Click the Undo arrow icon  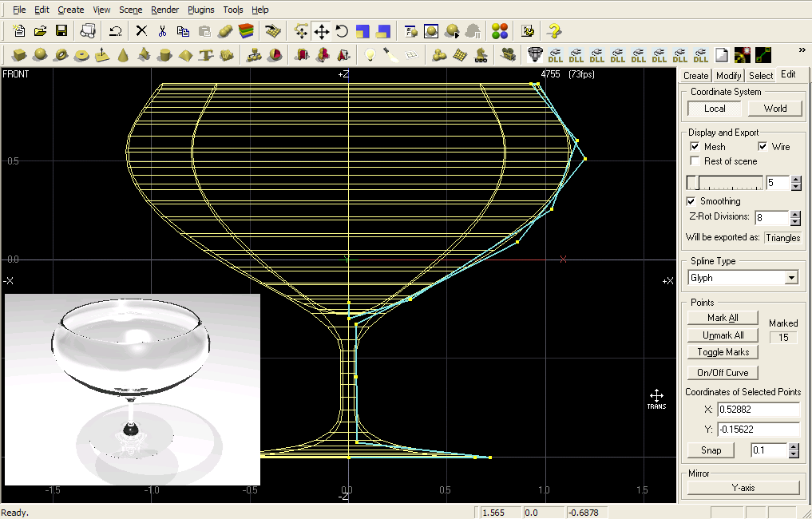(x=116, y=31)
